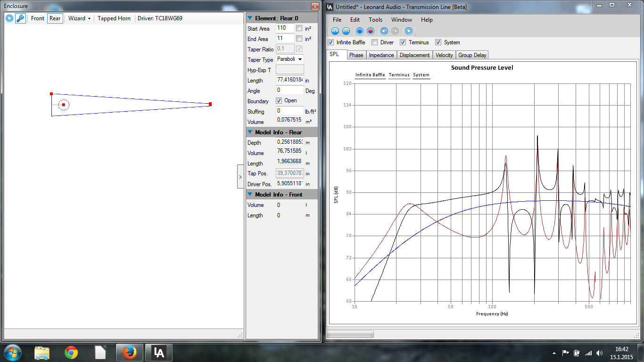Click the Start Area value field
The image size is (644, 362).
(285, 28)
